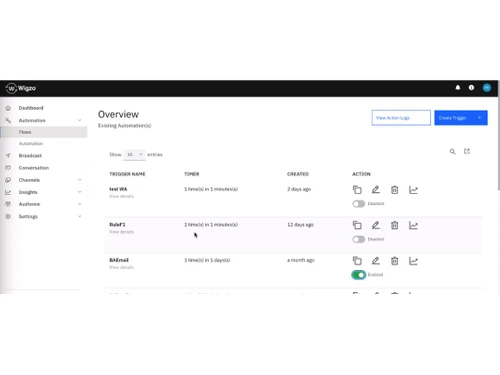This screenshot has height=375, width=500.
Task: Click the search magnifier above the table
Action: [x=452, y=152]
